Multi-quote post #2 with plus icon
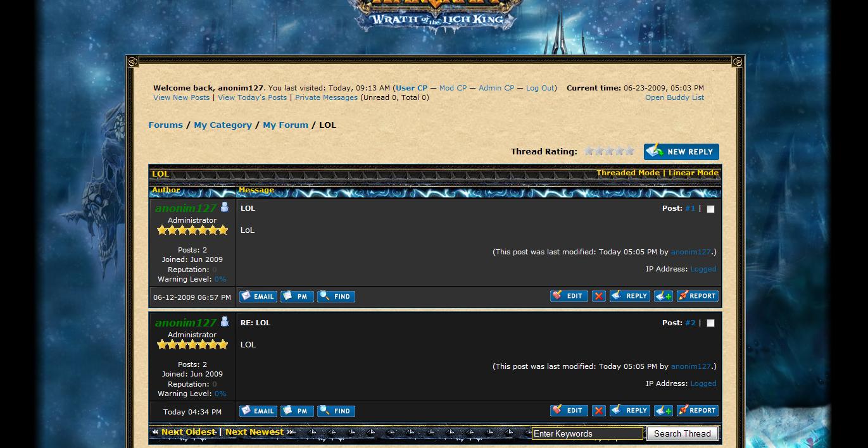868x448 pixels. [x=664, y=411]
